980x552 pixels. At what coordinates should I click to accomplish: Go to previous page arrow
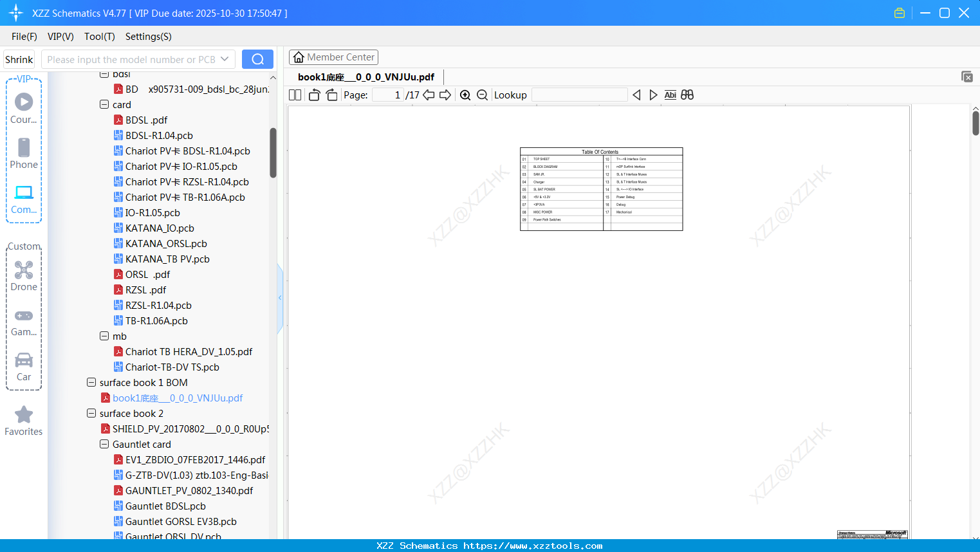[429, 95]
